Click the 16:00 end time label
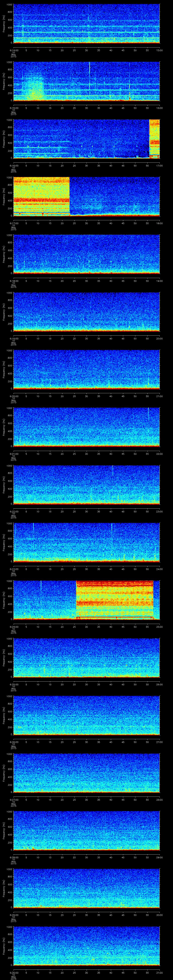 [160, 108]
